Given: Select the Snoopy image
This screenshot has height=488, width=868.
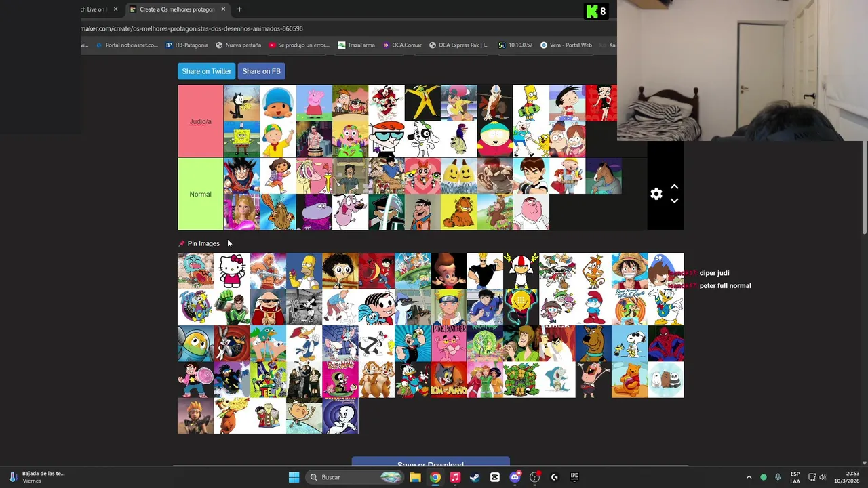Looking at the screenshot, I should pyautogui.click(x=629, y=344).
